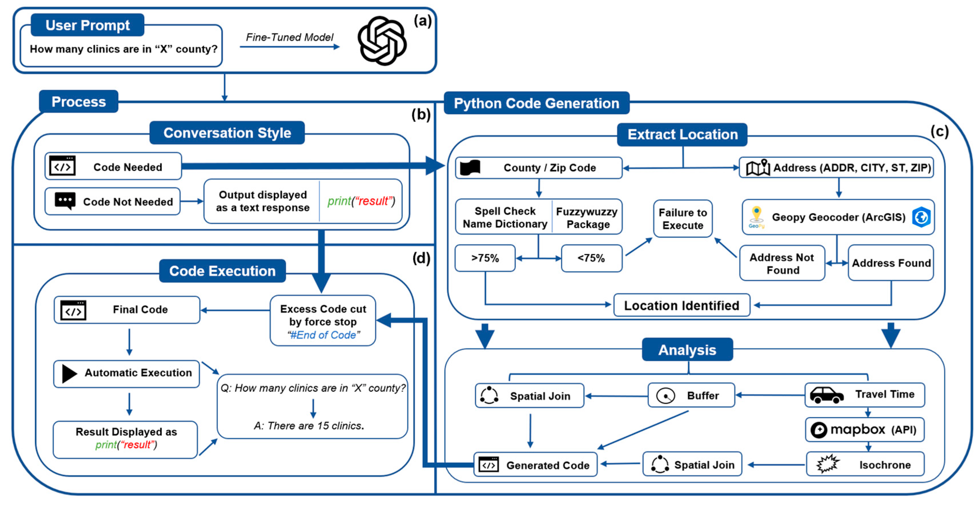The width and height of the screenshot is (980, 505).
Task: Click the circle icon in the Buffer box
Action: (x=665, y=396)
